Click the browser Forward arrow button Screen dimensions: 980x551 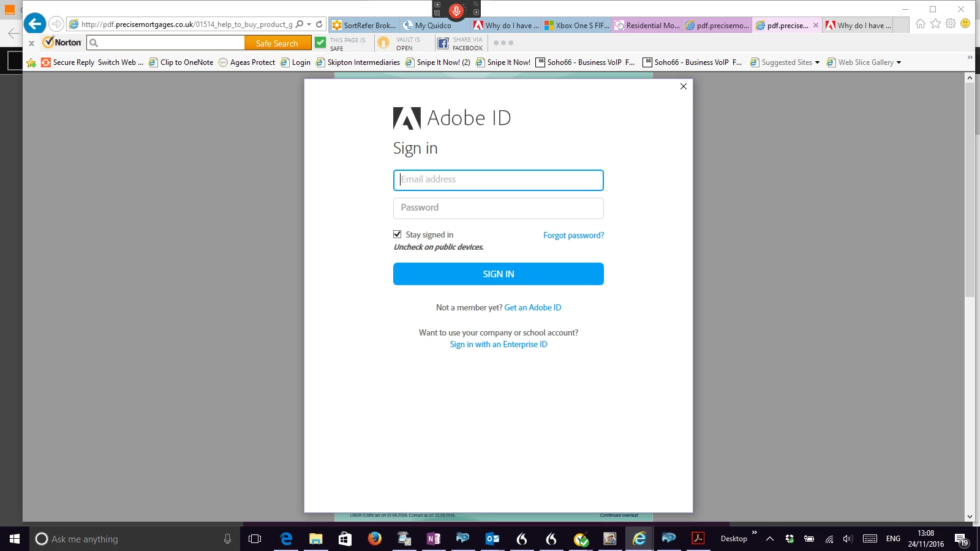56,24
